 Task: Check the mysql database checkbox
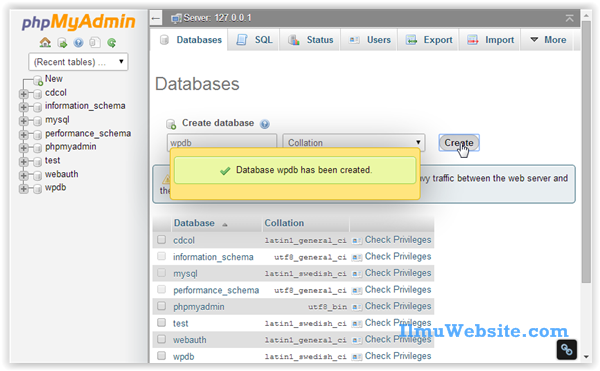coord(161,273)
